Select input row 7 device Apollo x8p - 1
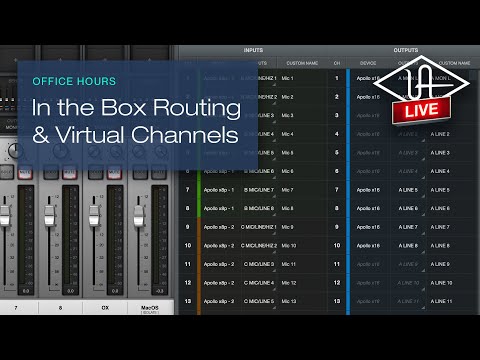This screenshot has height=360, width=480. point(219,190)
